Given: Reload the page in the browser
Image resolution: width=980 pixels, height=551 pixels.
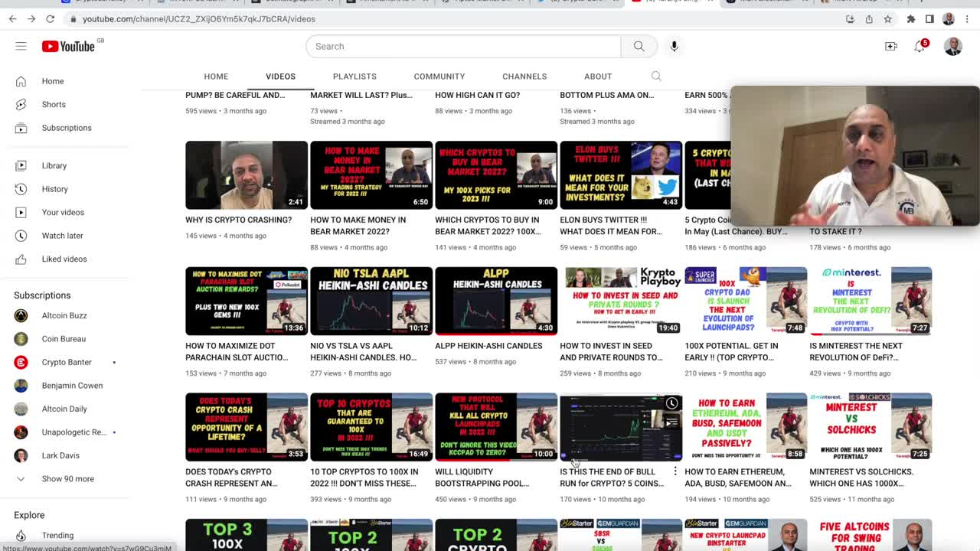Looking at the screenshot, I should [x=50, y=19].
